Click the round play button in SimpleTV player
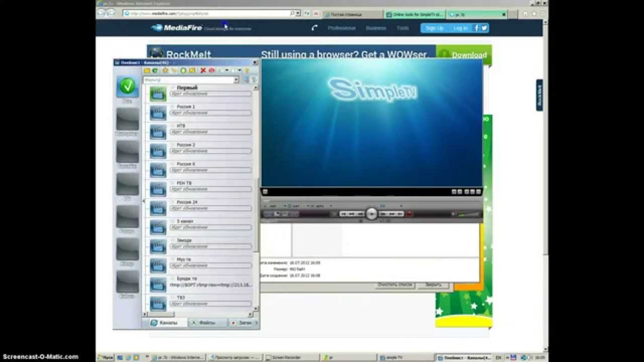644x362 pixels. [372, 214]
